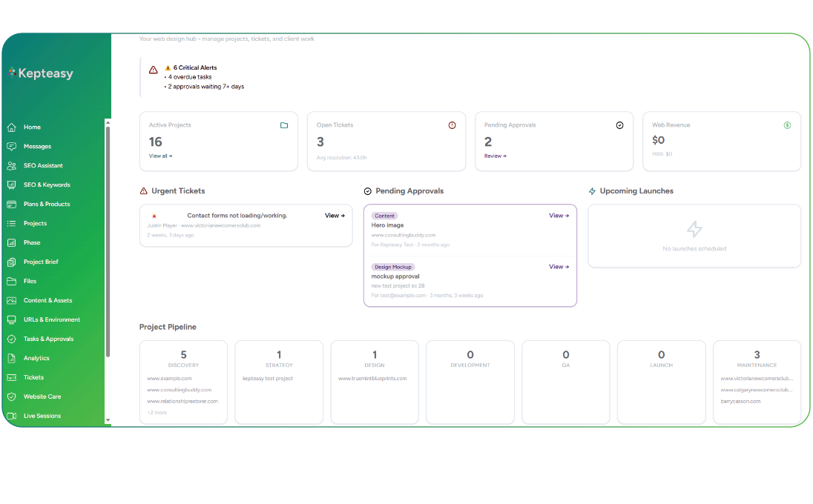Click sidebar scrollbar down arrow
813x504 pixels.
point(108,420)
